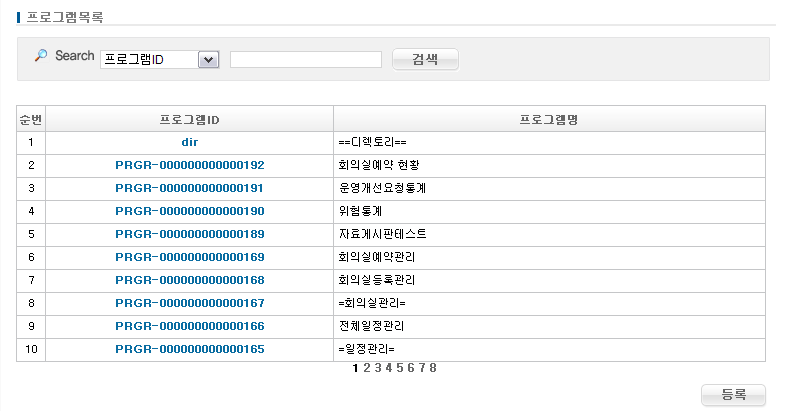
Task: Open link PRGR-000000000000165
Action: 189,349
